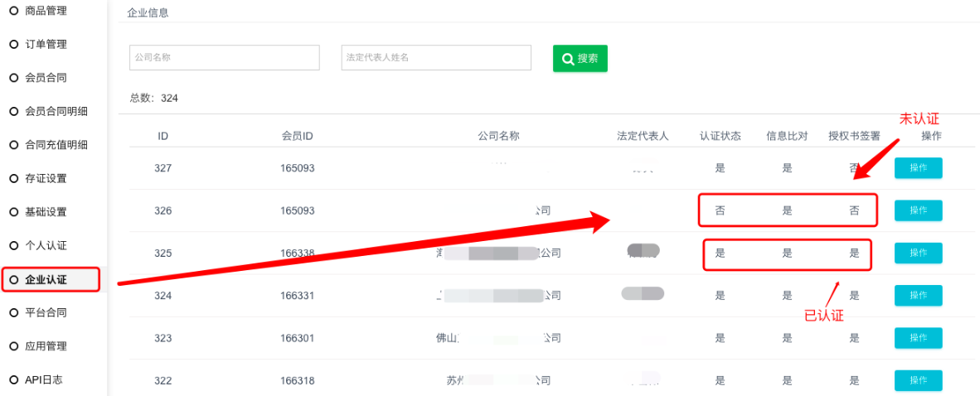
Task: Open 个人认证 menu item
Action: [x=46, y=245]
